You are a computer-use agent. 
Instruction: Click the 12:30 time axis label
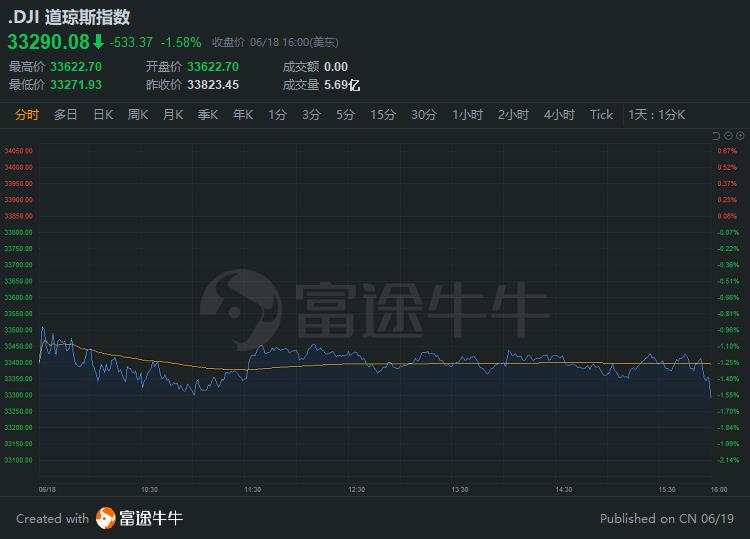[x=356, y=490]
